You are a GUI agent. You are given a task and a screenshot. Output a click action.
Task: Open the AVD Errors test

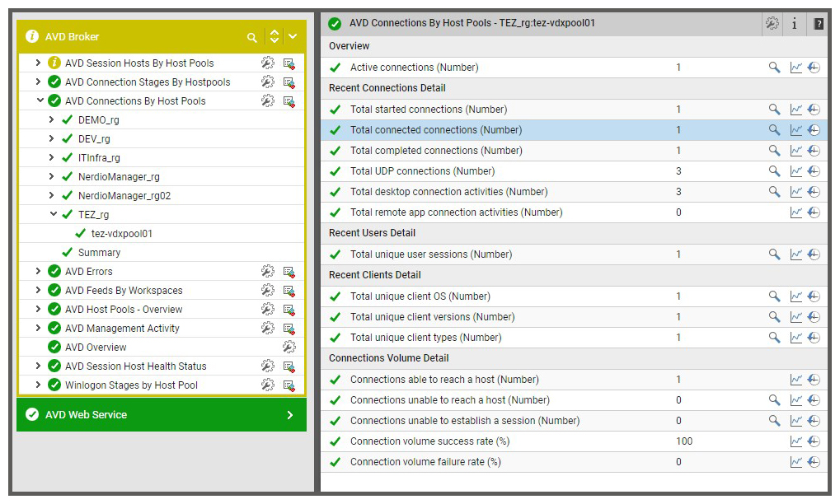point(89,271)
